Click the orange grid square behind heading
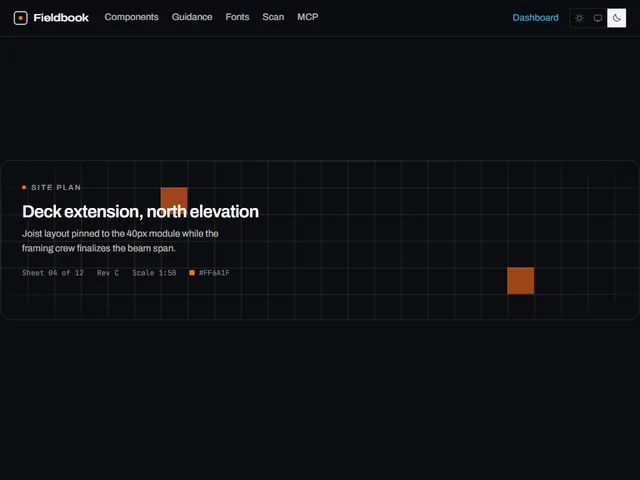This screenshot has width=640, height=480. tap(174, 198)
